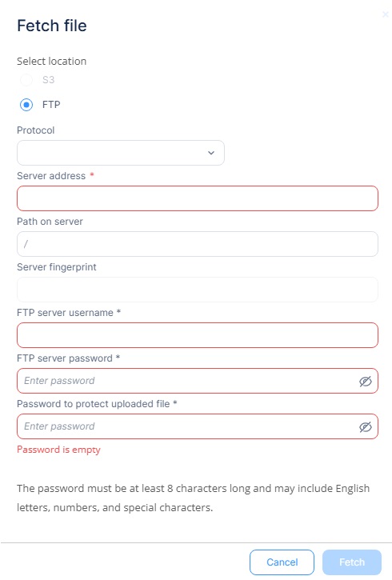Viewport: 392px width, 580px height.
Task: Click the Protocol dropdown chevron arrow
Action: coord(211,153)
